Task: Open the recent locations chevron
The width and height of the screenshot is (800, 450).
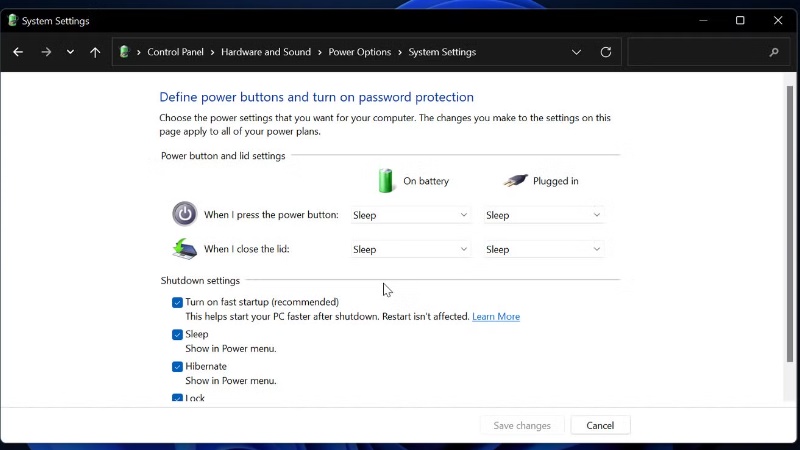Action: [x=70, y=52]
